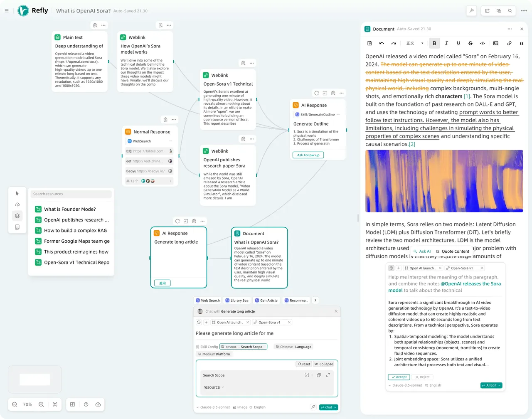Screen dimensions: 532x419
Task: Open the paragraph style dropdown showing 正文
Action: pos(414,43)
